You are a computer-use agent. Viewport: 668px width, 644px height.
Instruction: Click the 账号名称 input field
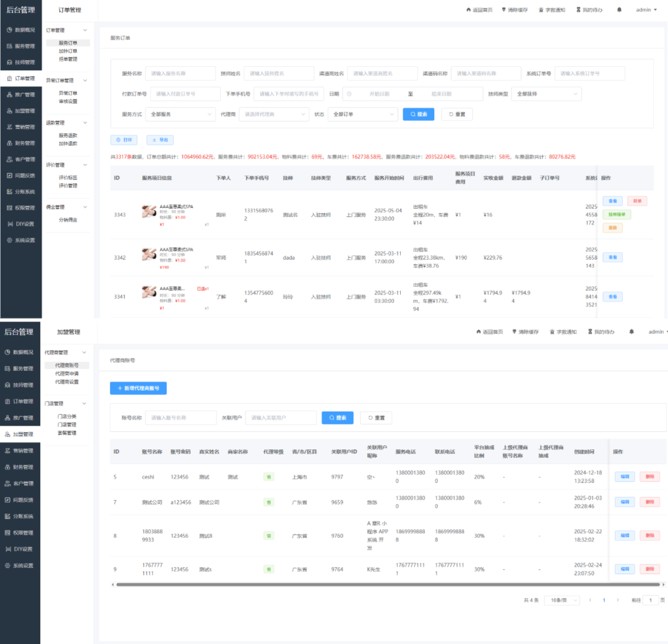181,418
